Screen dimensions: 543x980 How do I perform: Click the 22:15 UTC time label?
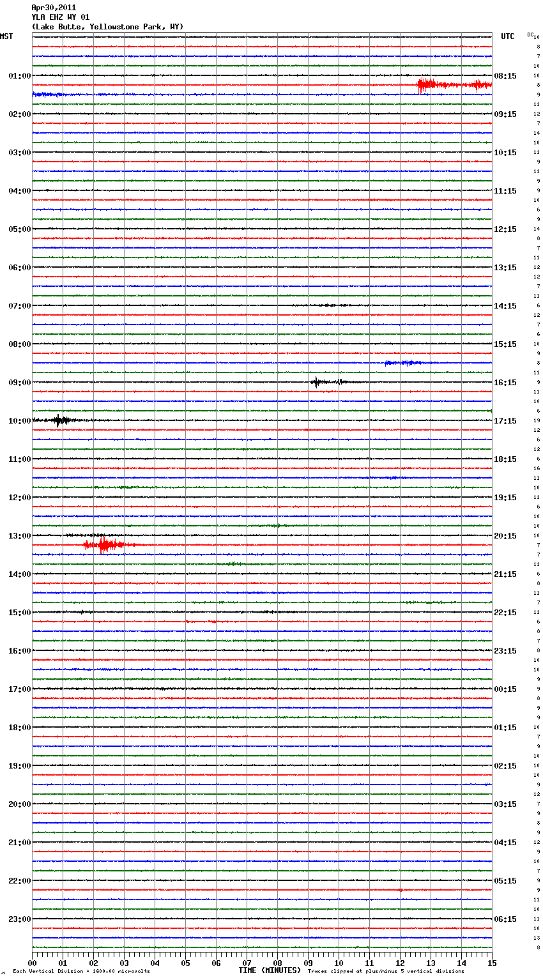tap(505, 613)
